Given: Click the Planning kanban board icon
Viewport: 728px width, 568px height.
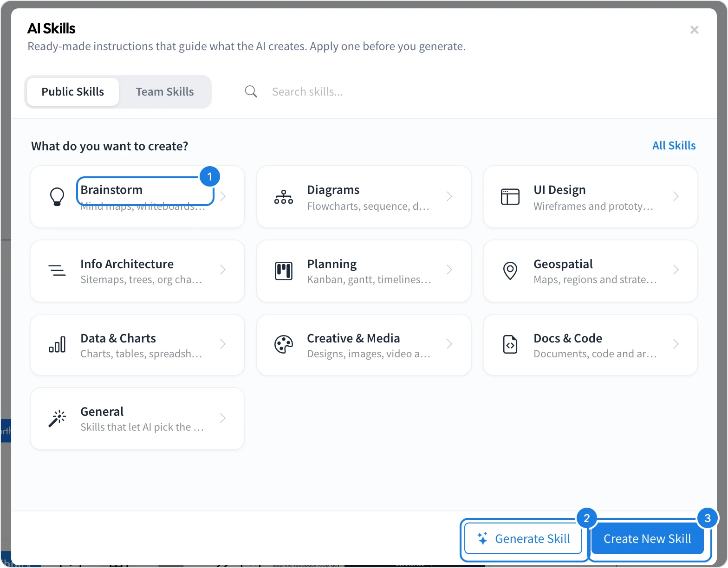Looking at the screenshot, I should point(284,271).
